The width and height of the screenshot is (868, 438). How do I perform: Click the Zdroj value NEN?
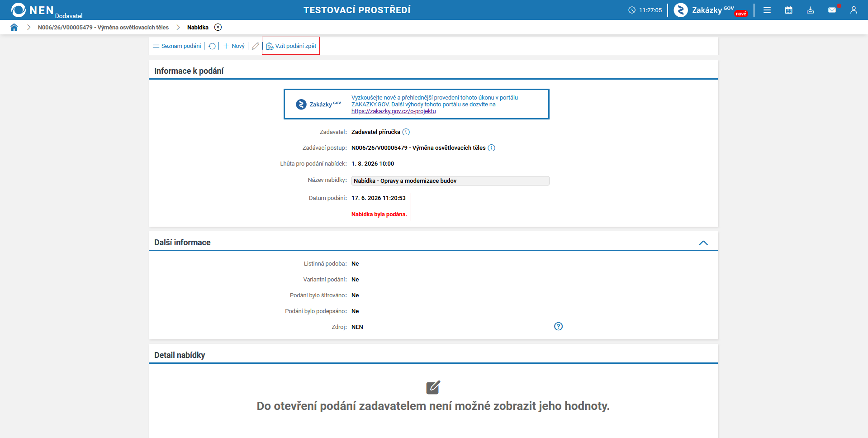pos(357,327)
